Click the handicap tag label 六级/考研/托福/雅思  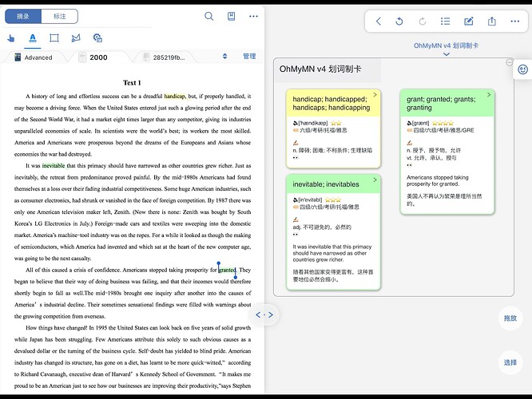323,130
